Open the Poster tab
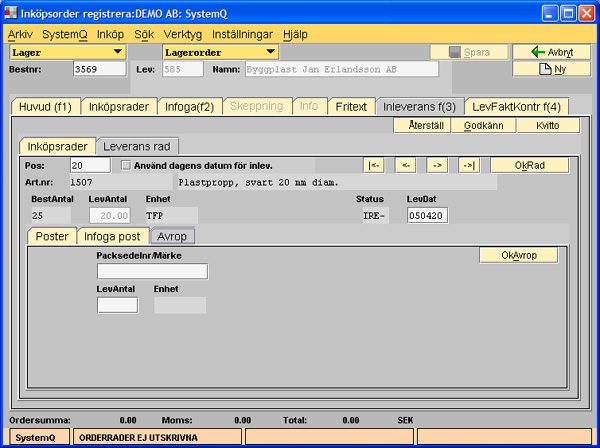The height and width of the screenshot is (448, 600). 52,236
